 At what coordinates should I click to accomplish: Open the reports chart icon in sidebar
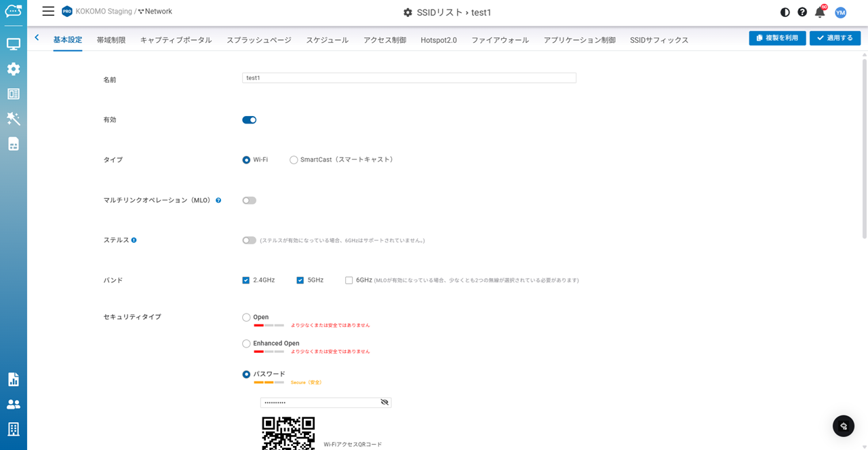14,379
